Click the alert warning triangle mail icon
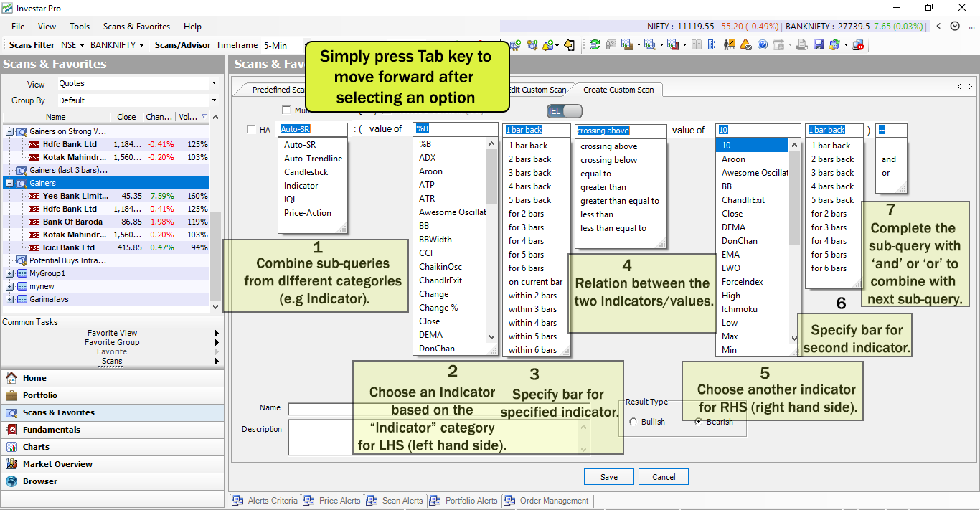Viewport: 980px width, 510px height. pyautogui.click(x=745, y=44)
